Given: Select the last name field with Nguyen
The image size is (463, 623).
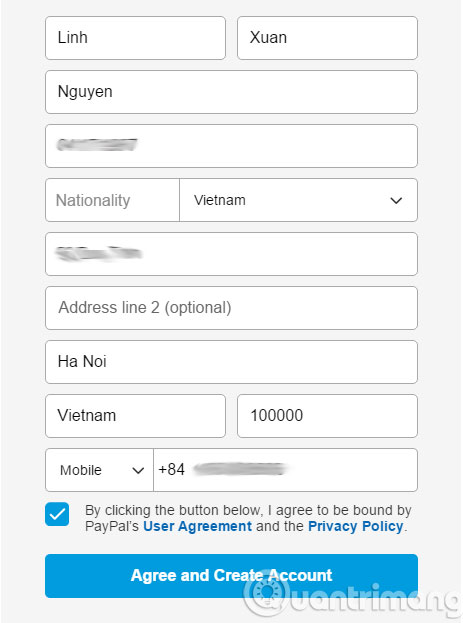Looking at the screenshot, I should pos(231,92).
